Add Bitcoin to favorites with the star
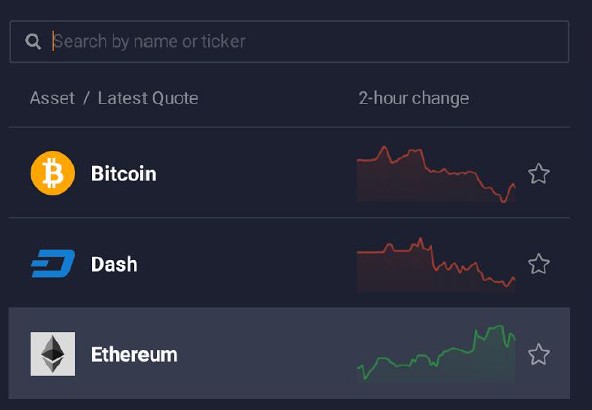 tap(539, 174)
